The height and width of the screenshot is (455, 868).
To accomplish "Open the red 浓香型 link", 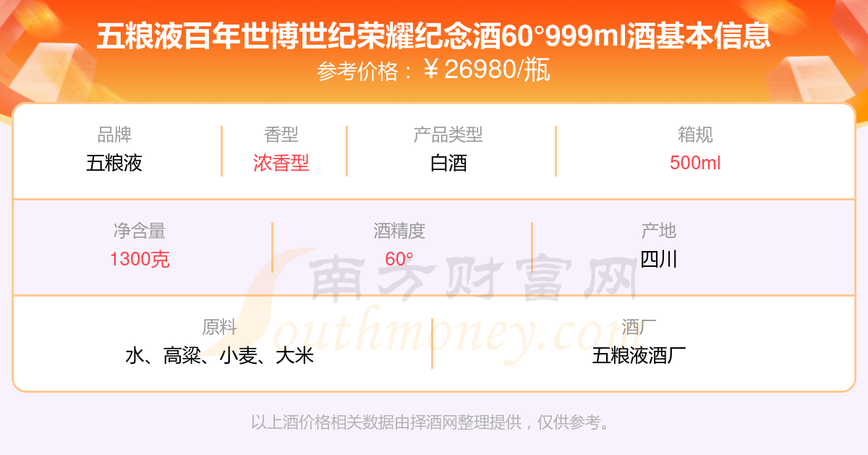I will pyautogui.click(x=281, y=163).
